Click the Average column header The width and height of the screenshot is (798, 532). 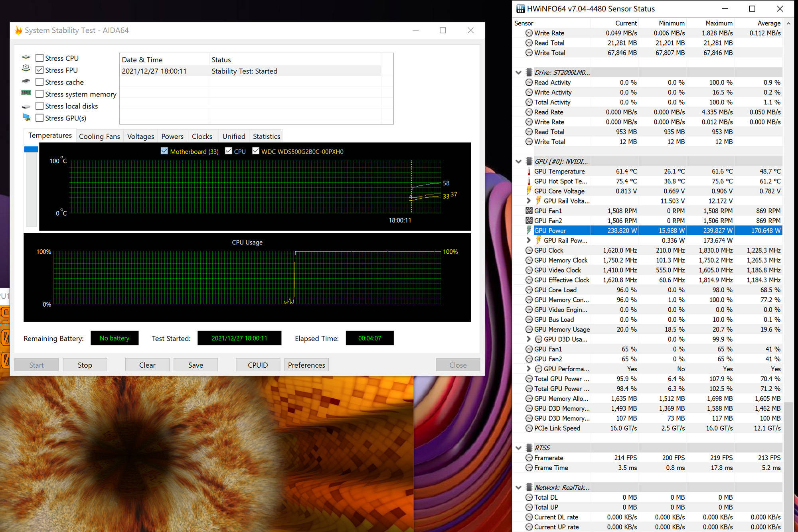758,23
